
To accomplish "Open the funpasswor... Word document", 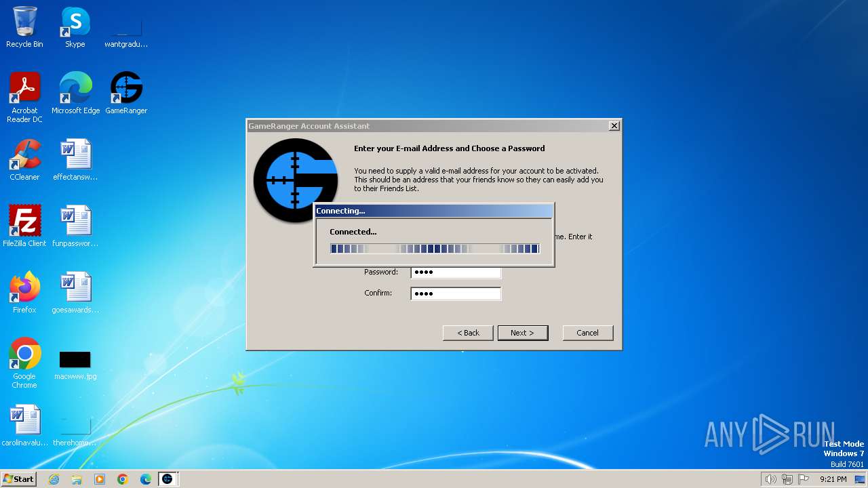I will (x=75, y=226).
